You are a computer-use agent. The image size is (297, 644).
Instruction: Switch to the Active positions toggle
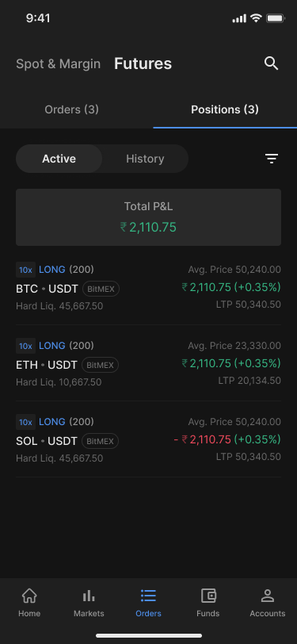point(59,159)
